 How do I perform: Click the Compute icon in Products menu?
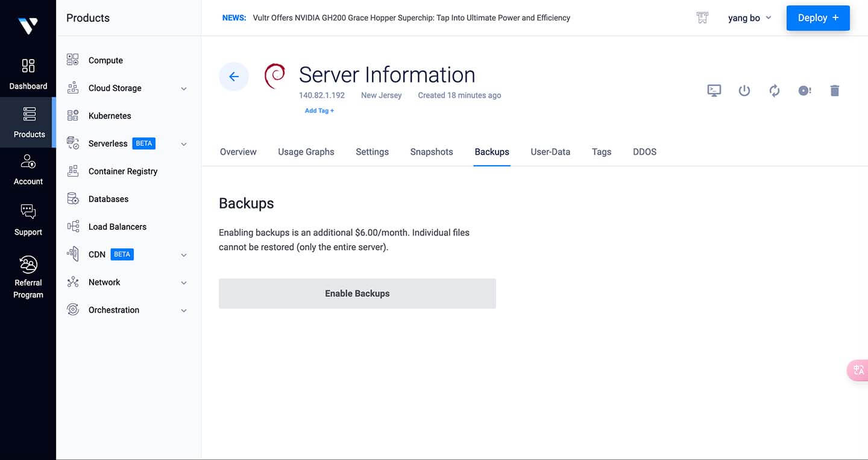coord(73,60)
